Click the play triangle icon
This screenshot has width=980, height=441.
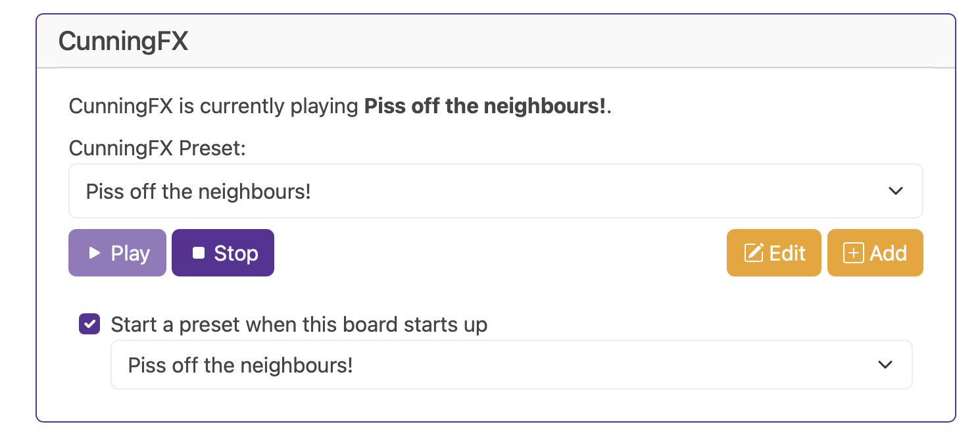coord(95,253)
